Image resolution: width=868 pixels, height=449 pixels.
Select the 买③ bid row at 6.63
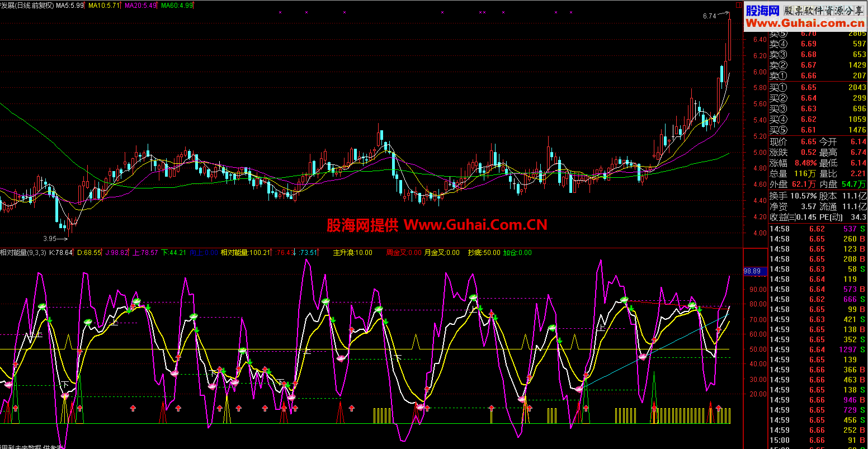click(818, 108)
